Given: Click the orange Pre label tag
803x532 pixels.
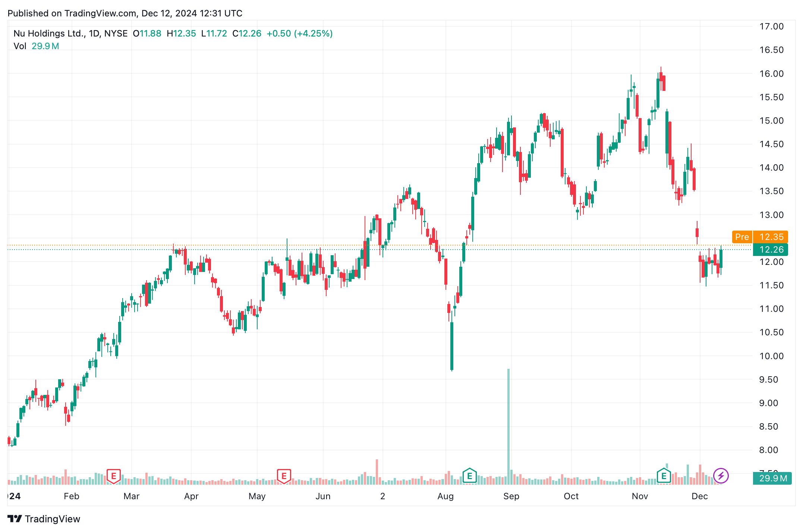Looking at the screenshot, I should click(742, 237).
